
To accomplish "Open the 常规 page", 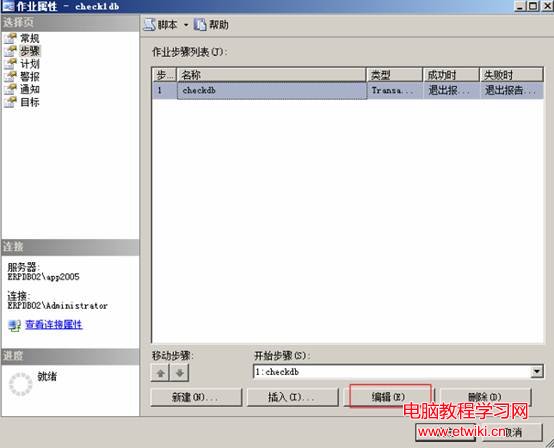I will click(x=30, y=38).
